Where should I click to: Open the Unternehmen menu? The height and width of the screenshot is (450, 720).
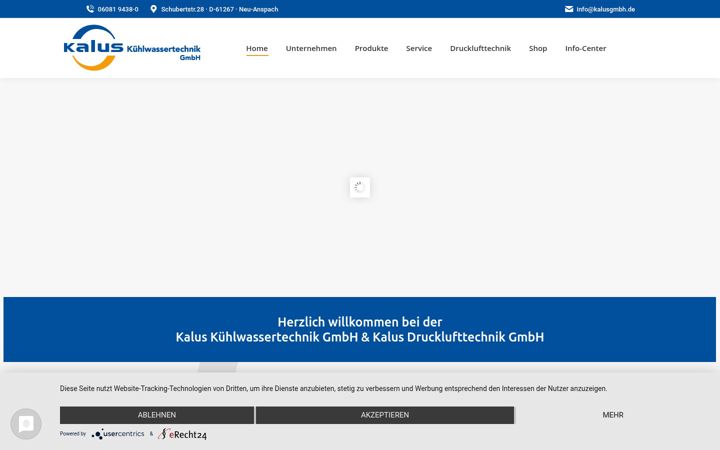(311, 48)
